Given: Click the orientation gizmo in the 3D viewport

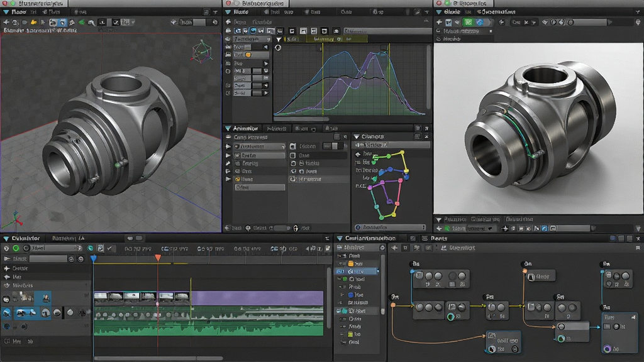Looking at the screenshot, I should 202,52.
